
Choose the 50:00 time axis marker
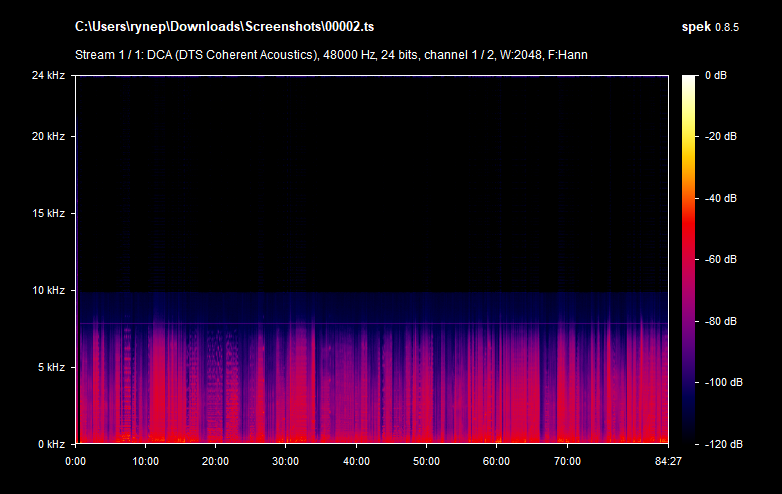426,461
